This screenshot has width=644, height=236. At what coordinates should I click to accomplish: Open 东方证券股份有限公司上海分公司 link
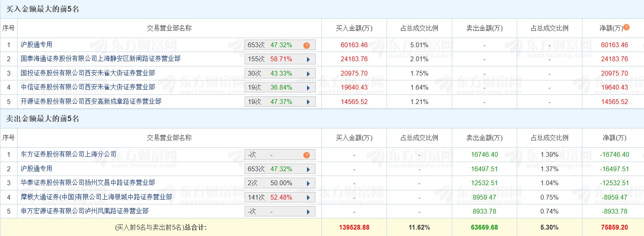[68, 154]
